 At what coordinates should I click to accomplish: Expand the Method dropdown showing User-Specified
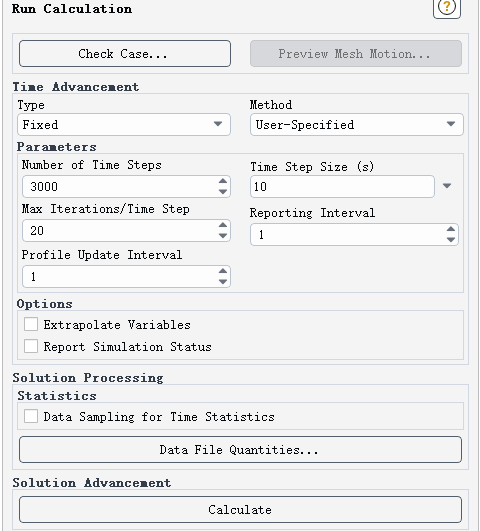pos(357,125)
